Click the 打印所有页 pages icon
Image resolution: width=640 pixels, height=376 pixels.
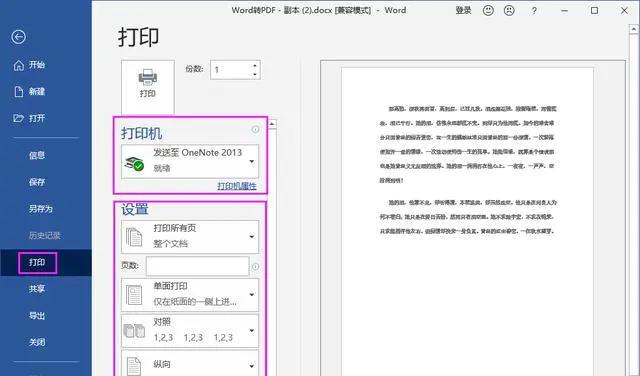point(134,237)
